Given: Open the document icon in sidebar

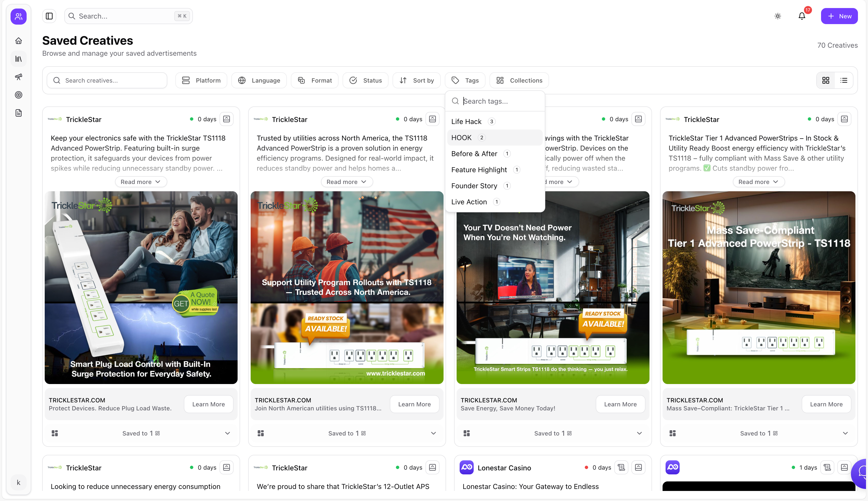Looking at the screenshot, I should tap(19, 113).
